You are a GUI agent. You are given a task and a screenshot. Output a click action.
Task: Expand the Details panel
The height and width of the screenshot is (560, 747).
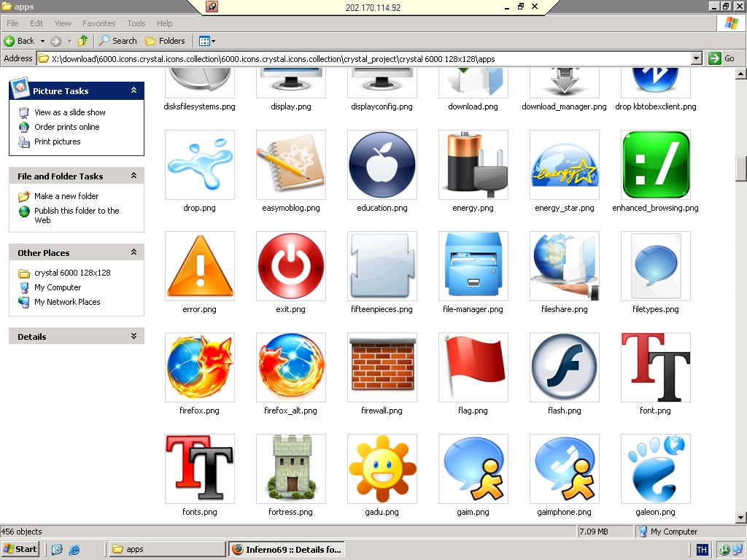click(134, 336)
